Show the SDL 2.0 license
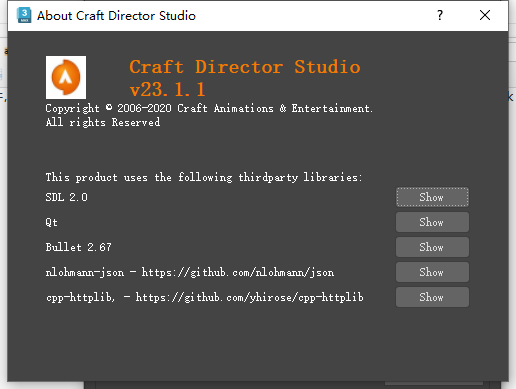516x389 pixels. click(x=432, y=197)
